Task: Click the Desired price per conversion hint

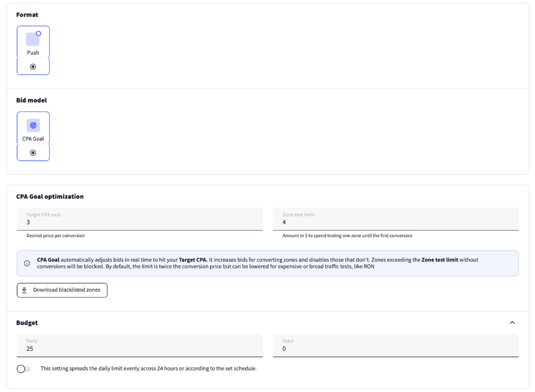Action: click(55, 236)
